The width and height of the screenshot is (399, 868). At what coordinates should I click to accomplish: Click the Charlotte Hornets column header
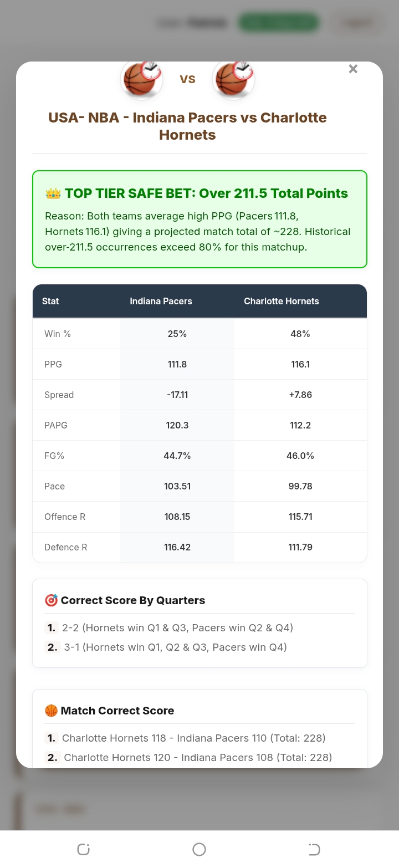(282, 301)
